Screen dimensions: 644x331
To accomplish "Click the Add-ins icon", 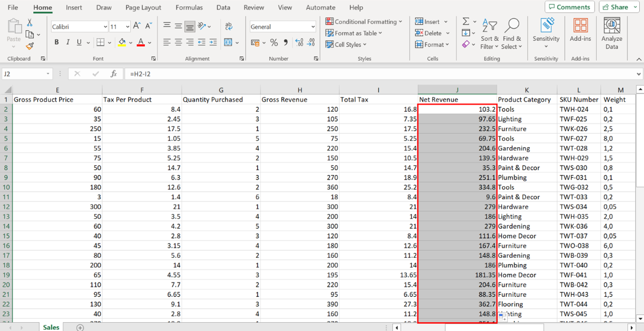I will (580, 33).
